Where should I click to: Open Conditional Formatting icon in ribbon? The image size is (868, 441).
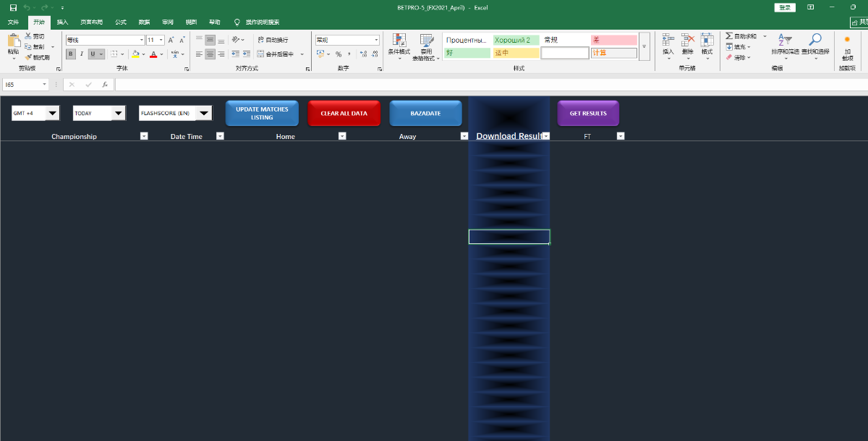(x=399, y=41)
